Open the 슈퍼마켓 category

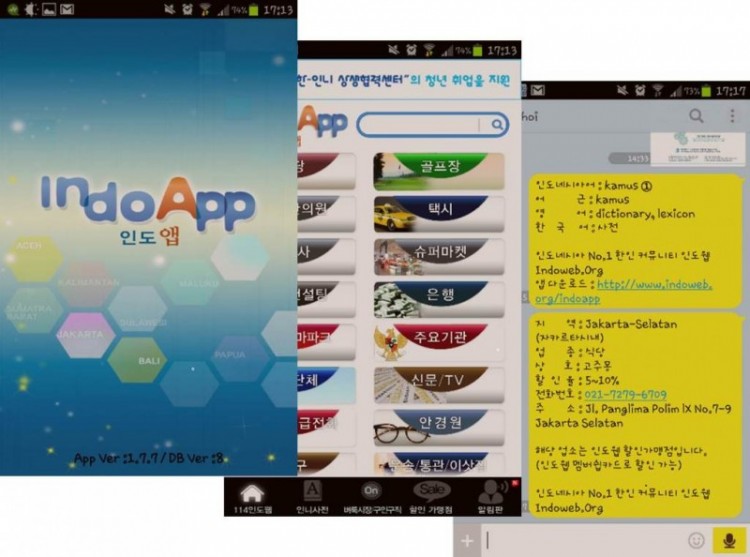439,257
